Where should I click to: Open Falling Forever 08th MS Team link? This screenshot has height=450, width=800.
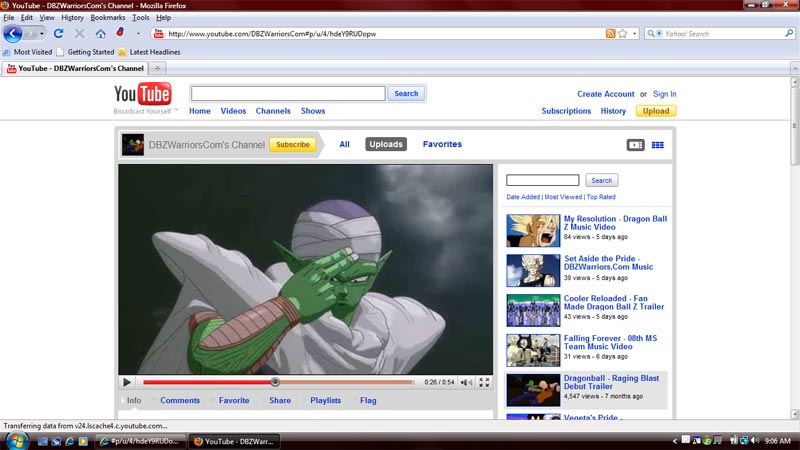(610, 342)
